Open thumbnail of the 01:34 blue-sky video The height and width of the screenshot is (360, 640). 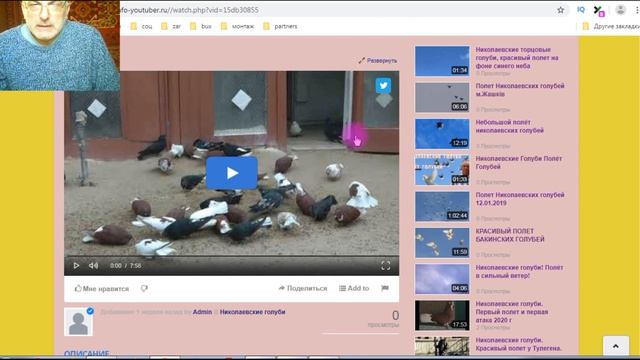[442, 61]
